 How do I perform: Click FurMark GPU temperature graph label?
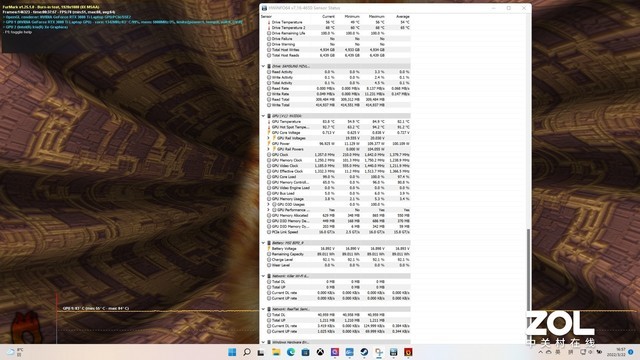tap(96, 308)
